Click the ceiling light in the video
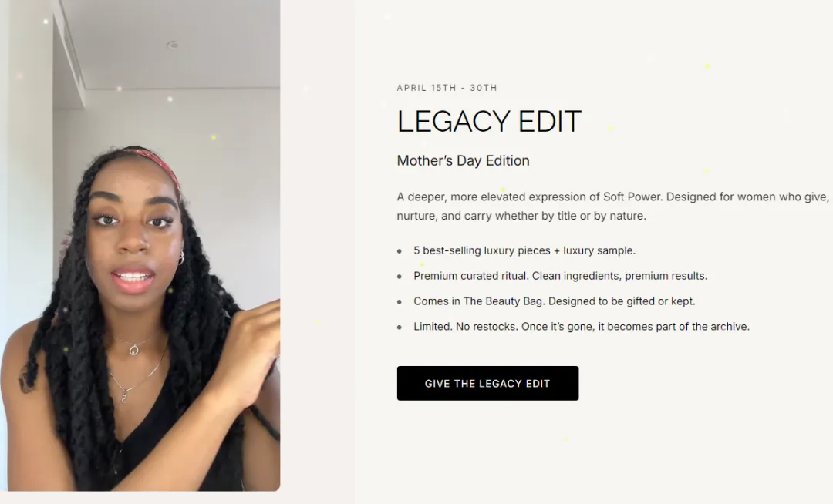 pos(172,45)
